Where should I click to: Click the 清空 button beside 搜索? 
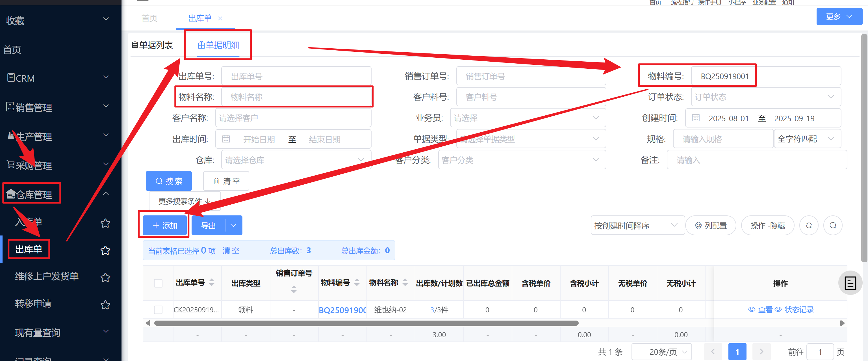coord(226,181)
